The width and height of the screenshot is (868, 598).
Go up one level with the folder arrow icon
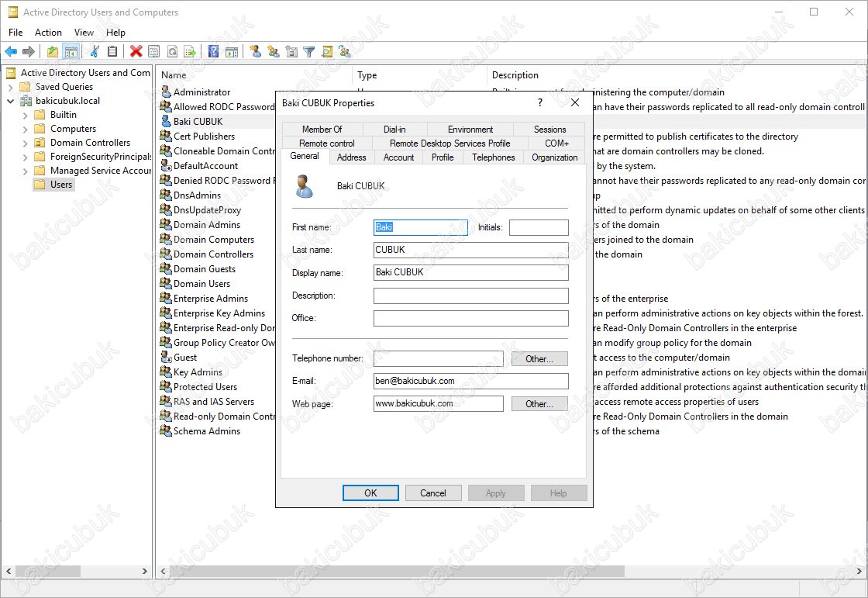[x=53, y=51]
